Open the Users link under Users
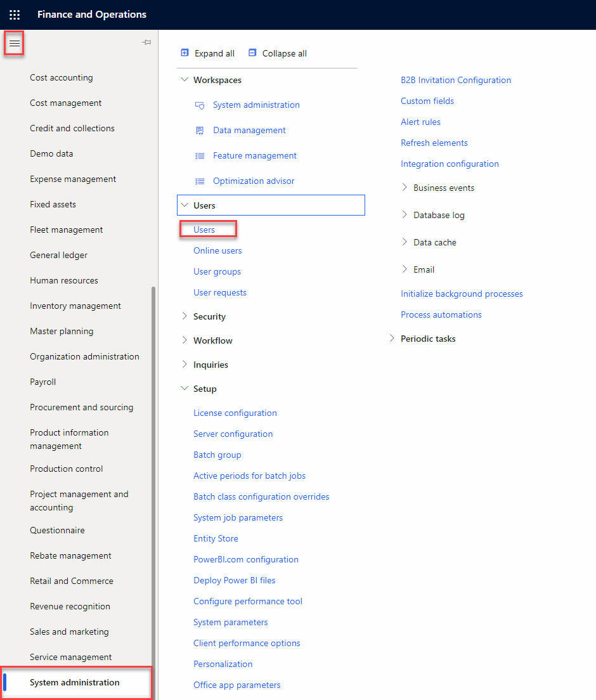This screenshot has height=700, width=596. 204,230
